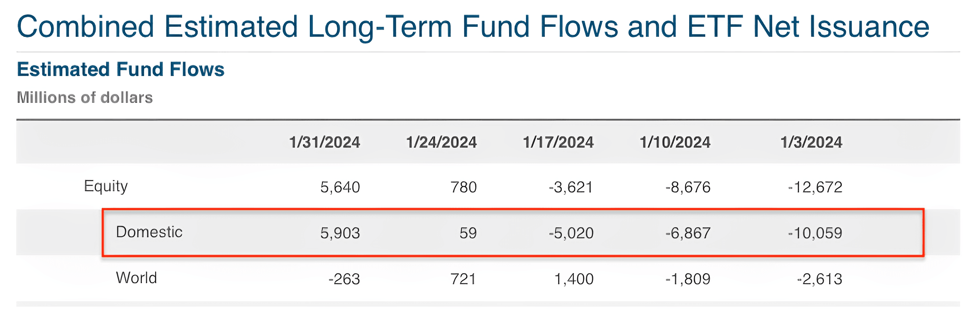Click the World value -2,613

[819, 279]
